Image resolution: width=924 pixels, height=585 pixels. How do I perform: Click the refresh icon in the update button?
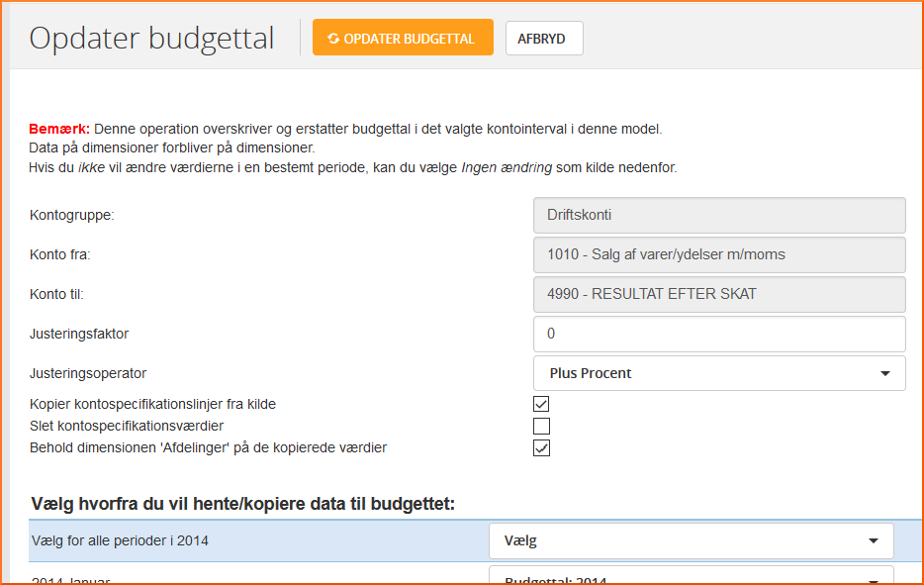(333, 39)
